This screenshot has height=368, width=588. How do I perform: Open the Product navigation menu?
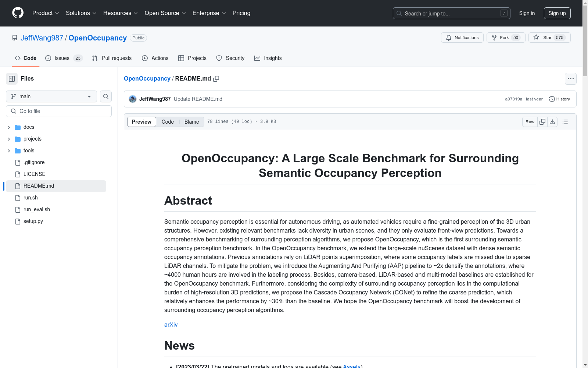click(x=46, y=13)
